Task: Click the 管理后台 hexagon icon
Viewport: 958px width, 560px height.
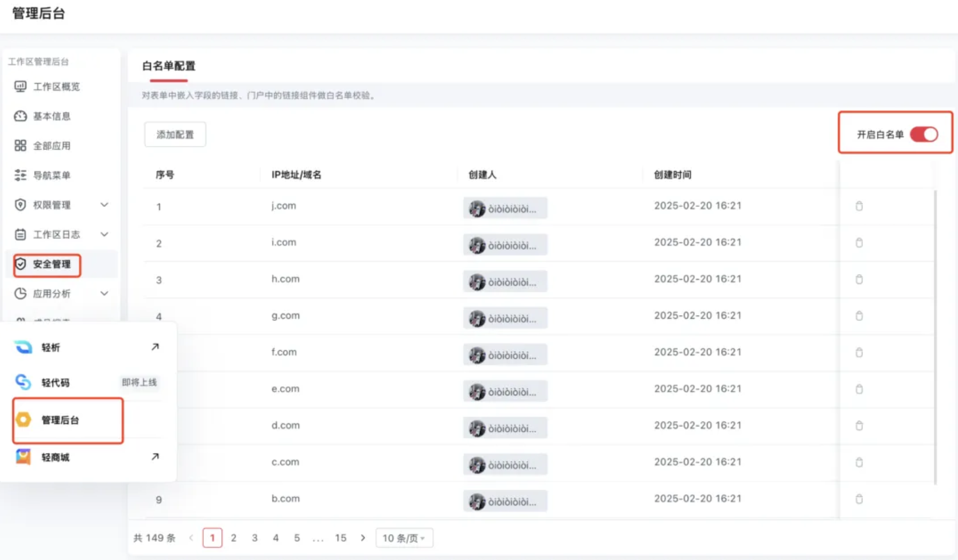Action: click(x=23, y=420)
